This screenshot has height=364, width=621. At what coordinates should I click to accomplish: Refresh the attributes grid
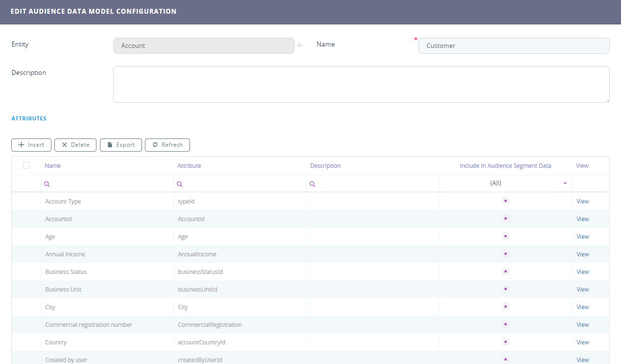pyautogui.click(x=167, y=145)
